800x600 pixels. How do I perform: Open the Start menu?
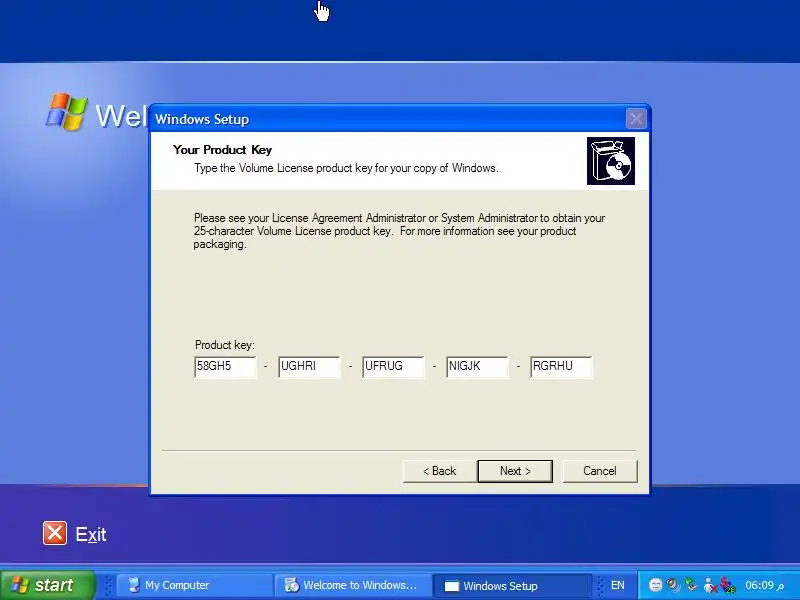coord(47,585)
